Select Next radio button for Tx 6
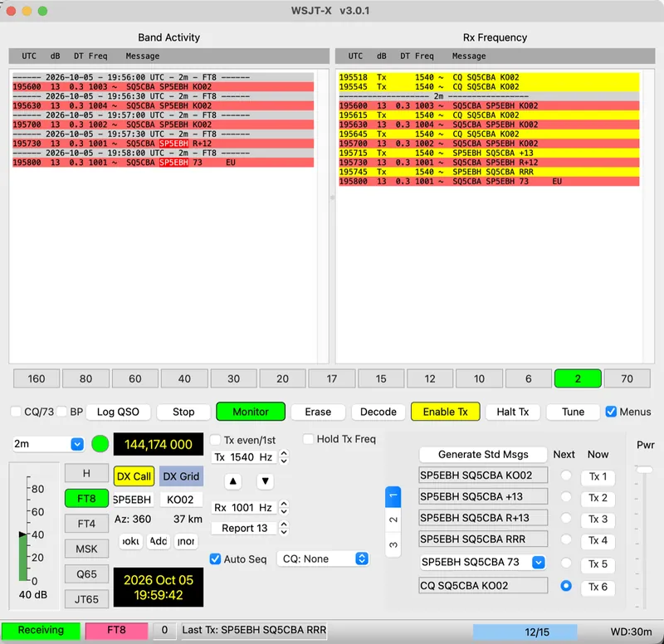Image resolution: width=664 pixels, height=644 pixels. (x=566, y=586)
